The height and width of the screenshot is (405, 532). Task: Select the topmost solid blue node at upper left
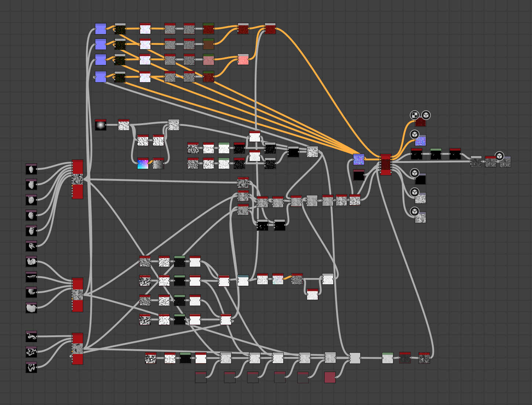(101, 29)
